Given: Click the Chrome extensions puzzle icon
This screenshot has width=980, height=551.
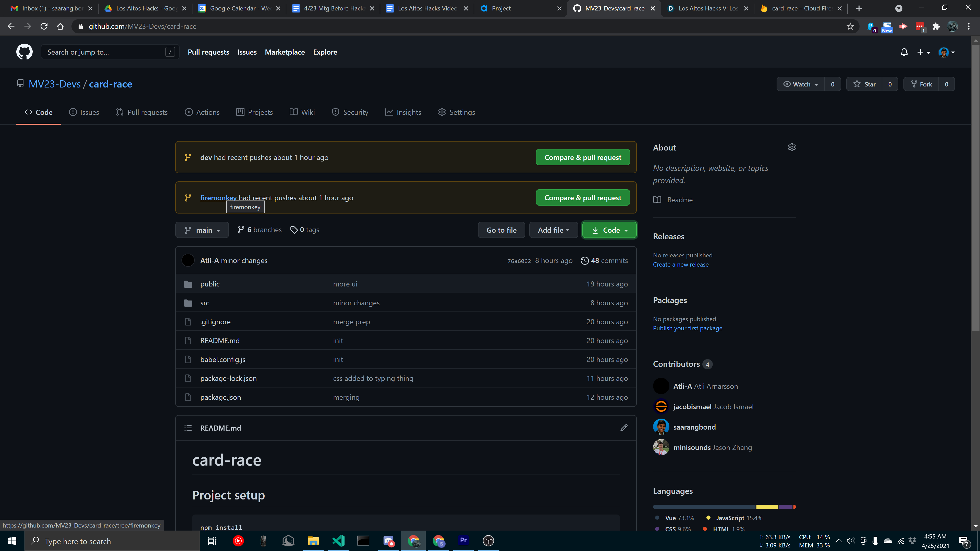Looking at the screenshot, I should click(936, 26).
